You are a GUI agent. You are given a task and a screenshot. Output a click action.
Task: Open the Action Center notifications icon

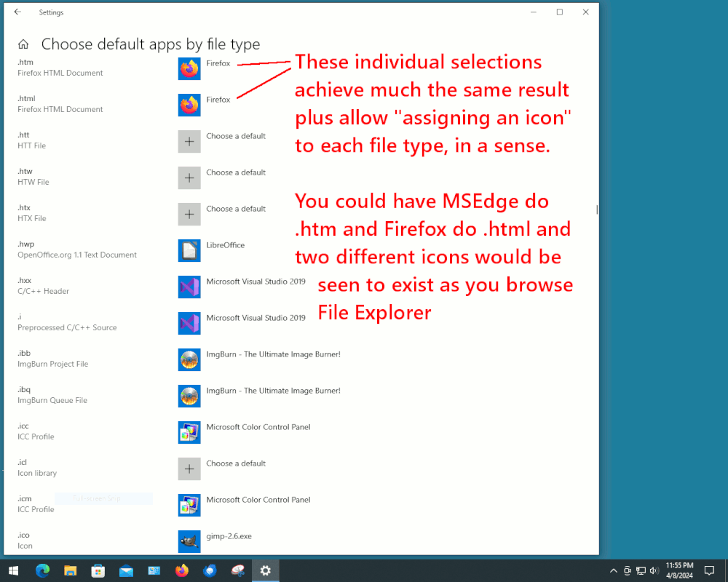709,571
